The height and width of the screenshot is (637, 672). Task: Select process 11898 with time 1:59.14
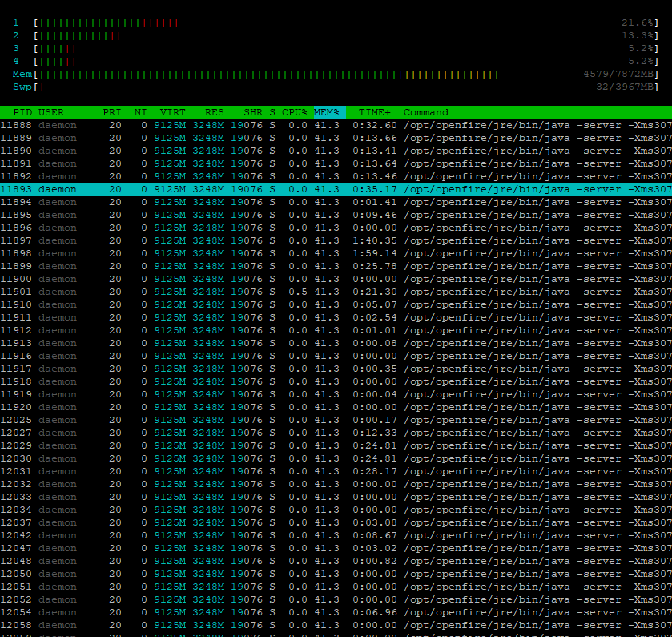coord(336,253)
